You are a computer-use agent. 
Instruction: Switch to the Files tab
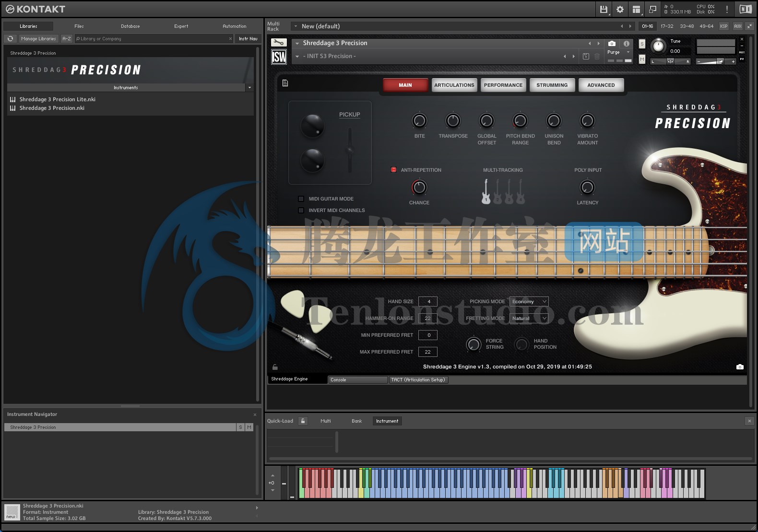79,26
